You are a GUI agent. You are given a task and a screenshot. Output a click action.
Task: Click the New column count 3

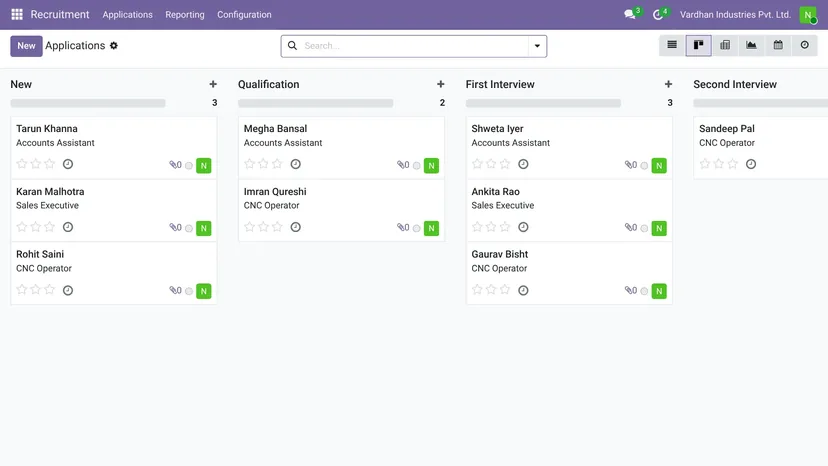pos(214,102)
